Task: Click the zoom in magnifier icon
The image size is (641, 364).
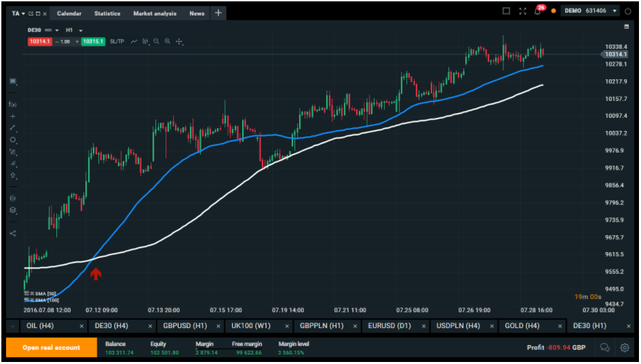Action: click(168, 41)
